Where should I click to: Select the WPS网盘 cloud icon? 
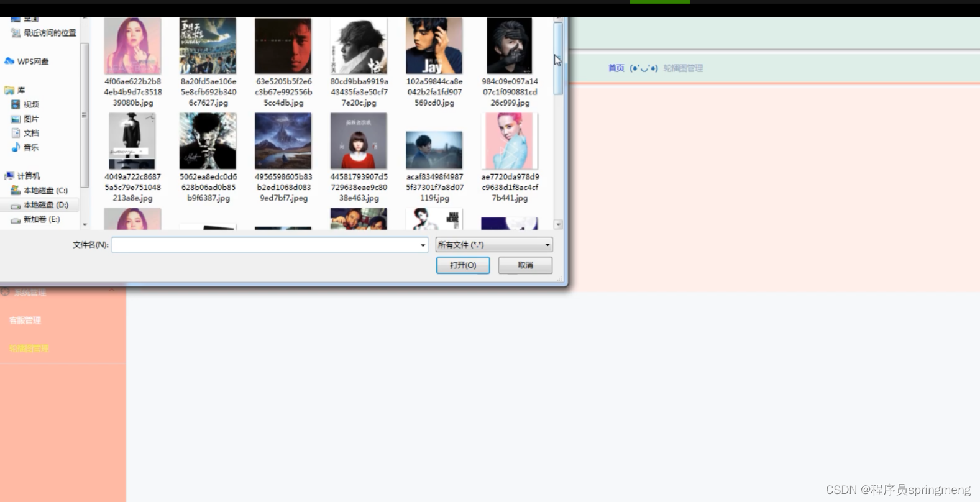click(9, 62)
